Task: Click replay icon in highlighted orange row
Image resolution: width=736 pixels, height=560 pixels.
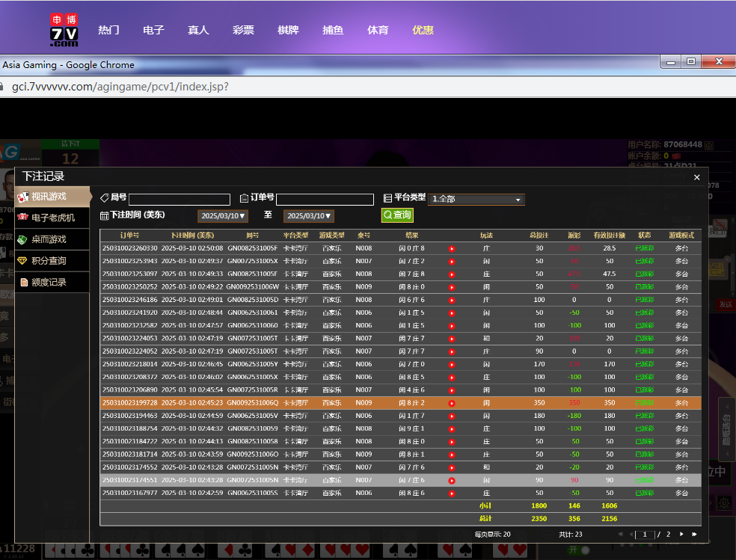Action: (452, 403)
